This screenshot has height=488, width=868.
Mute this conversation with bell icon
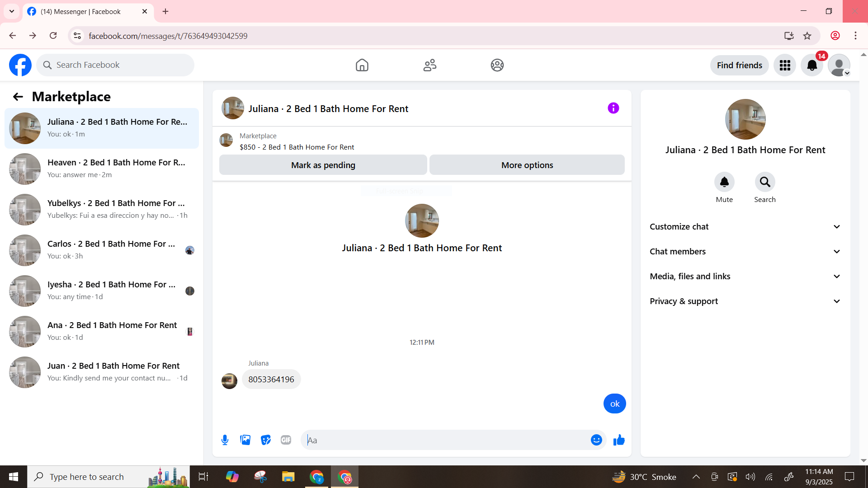point(724,182)
